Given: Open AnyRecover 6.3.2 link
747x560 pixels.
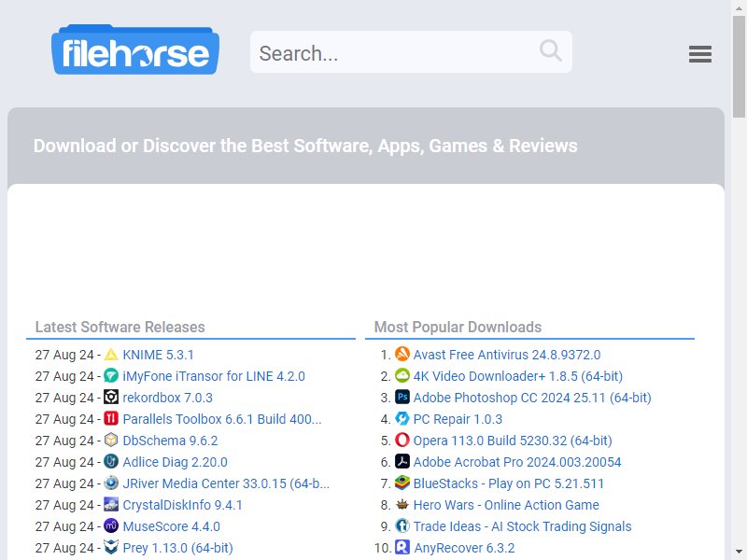Looking at the screenshot, I should (x=464, y=548).
